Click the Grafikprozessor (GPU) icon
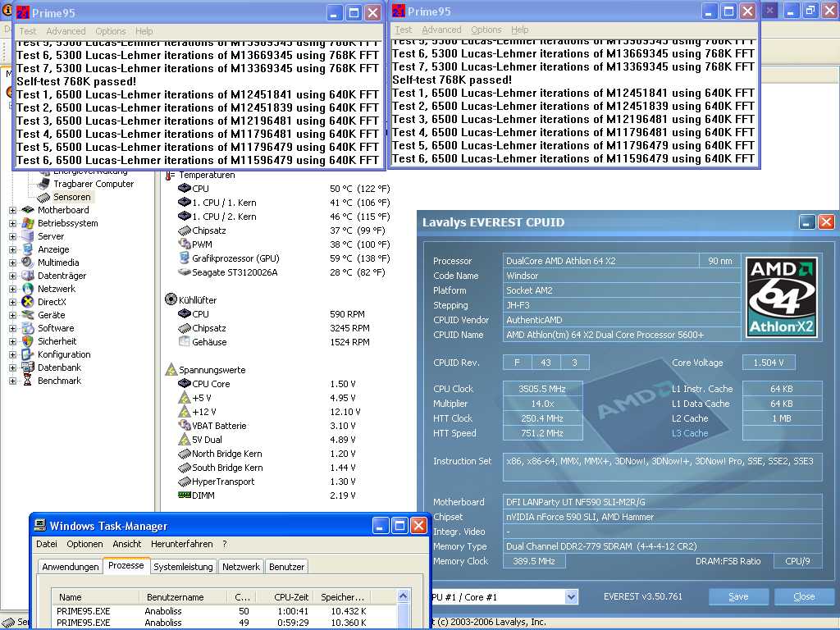The width and height of the screenshot is (840, 630). click(x=185, y=258)
